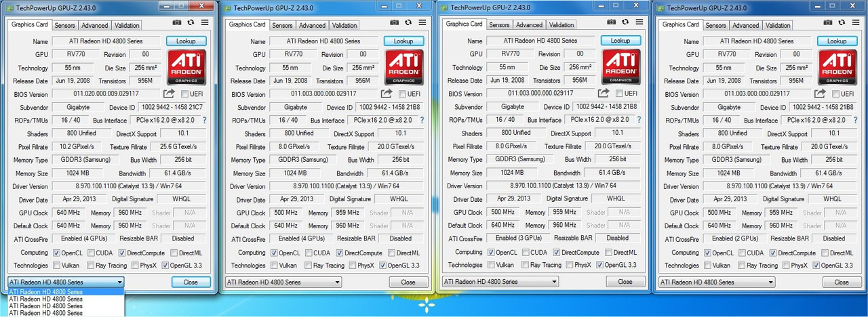Click the refresh icon in second GPU-Z window
Image resolution: width=868 pixels, height=317 pixels.
408,22
